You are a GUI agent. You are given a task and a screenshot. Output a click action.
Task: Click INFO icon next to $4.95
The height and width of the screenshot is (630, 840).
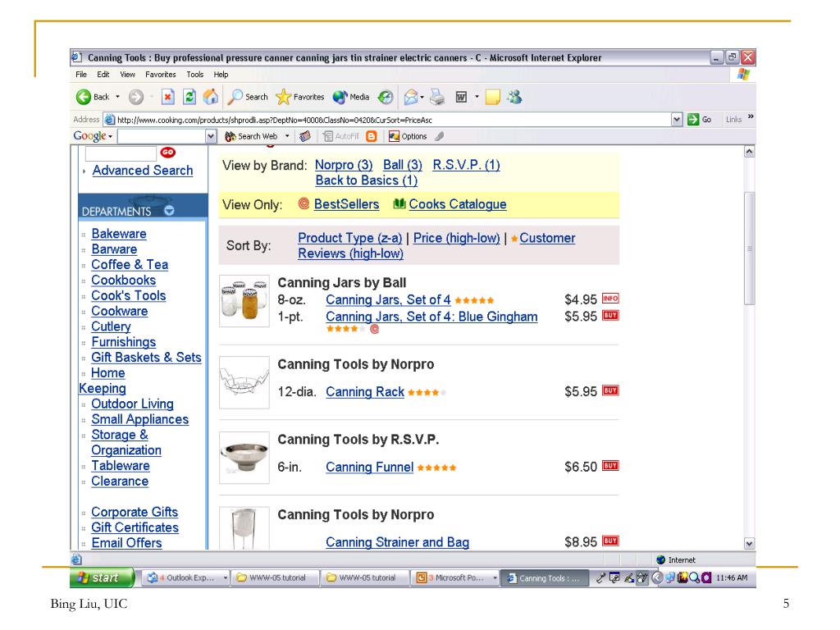[x=610, y=299]
